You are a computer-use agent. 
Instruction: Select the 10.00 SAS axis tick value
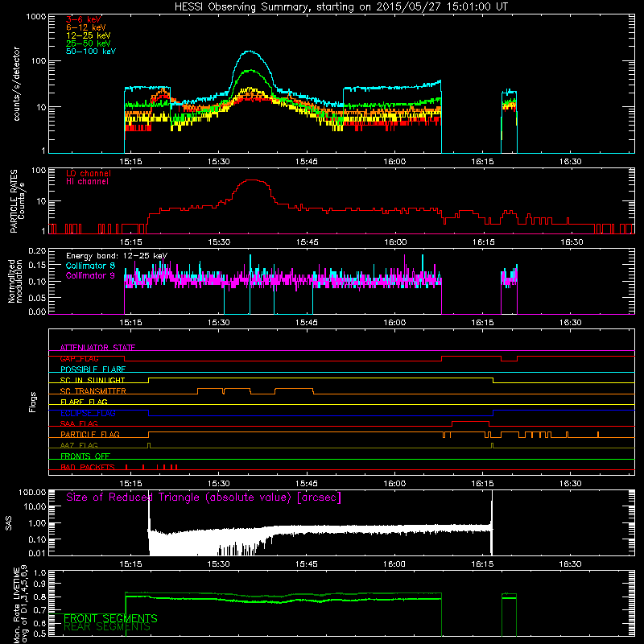35,506
